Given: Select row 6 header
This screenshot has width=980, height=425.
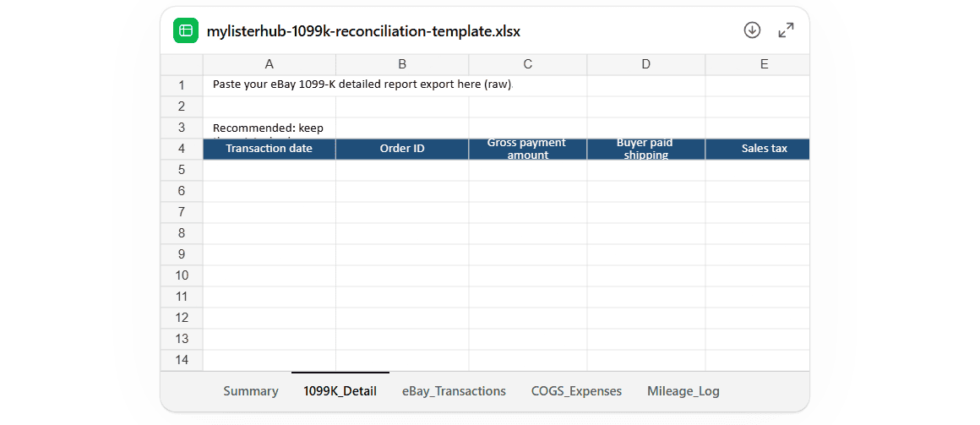Looking at the screenshot, I should click(182, 191).
